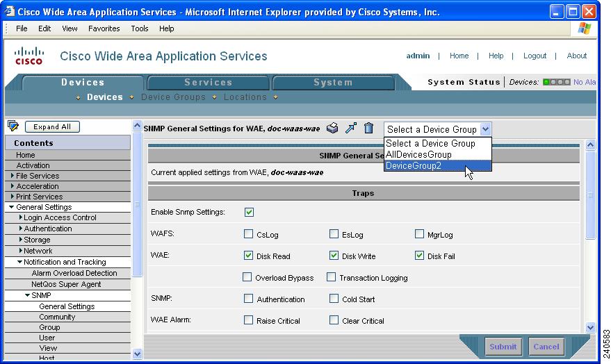Click the print settings icon beside doc-waas-wae
611x364 pixels.
(332, 128)
